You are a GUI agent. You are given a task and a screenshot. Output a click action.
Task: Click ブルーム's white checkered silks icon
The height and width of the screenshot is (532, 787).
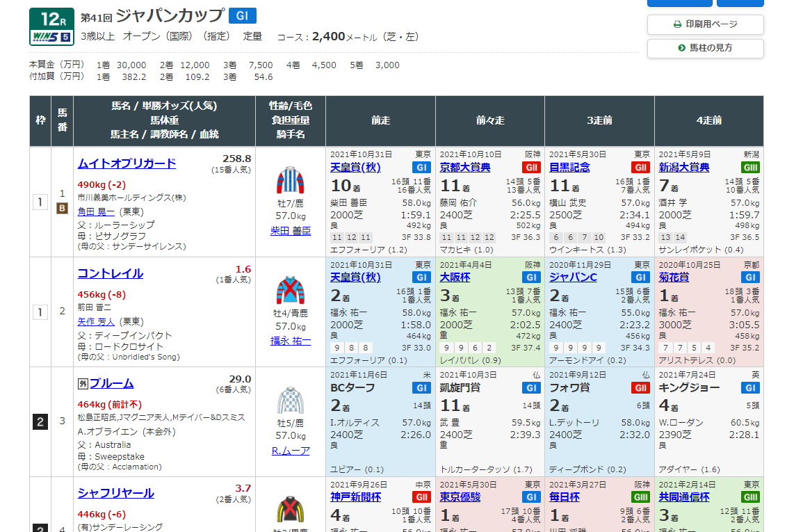[x=291, y=400]
